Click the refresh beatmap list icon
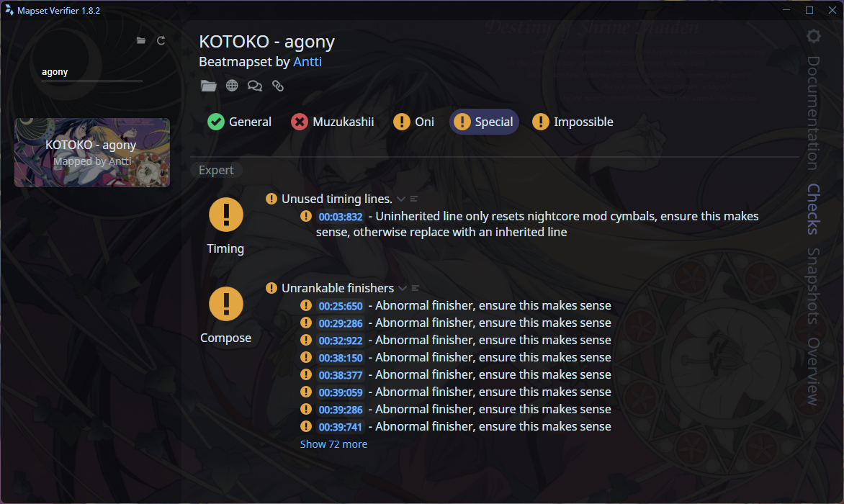The height and width of the screenshot is (504, 844). [x=161, y=41]
